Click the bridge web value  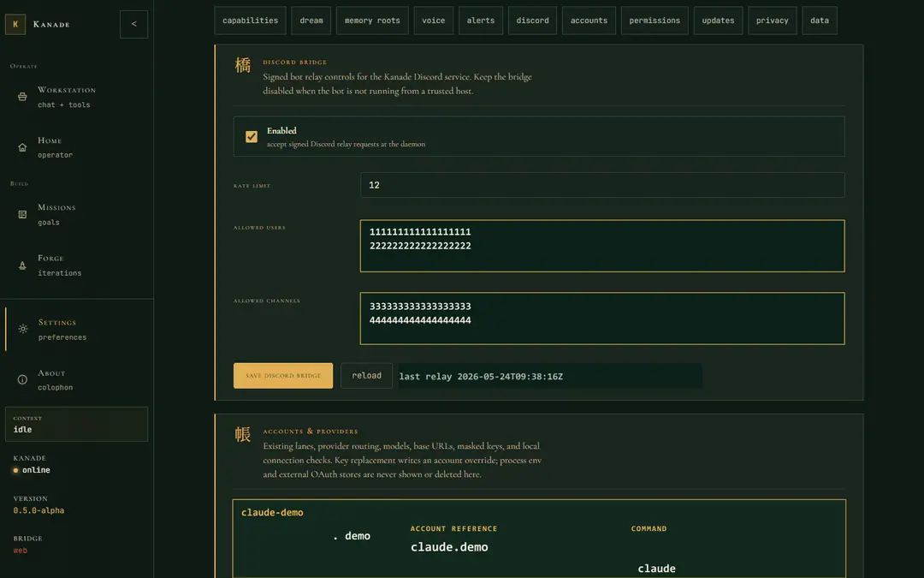20,551
